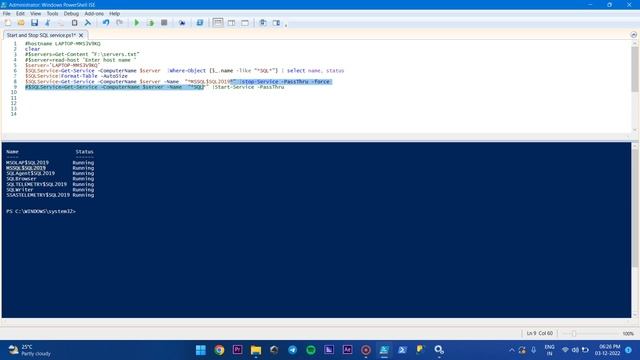Viewport: 640px width, 360px height.
Task: Click 'Stop-Service -PassThru -Force' in line 8
Action: pyautogui.click(x=286, y=82)
